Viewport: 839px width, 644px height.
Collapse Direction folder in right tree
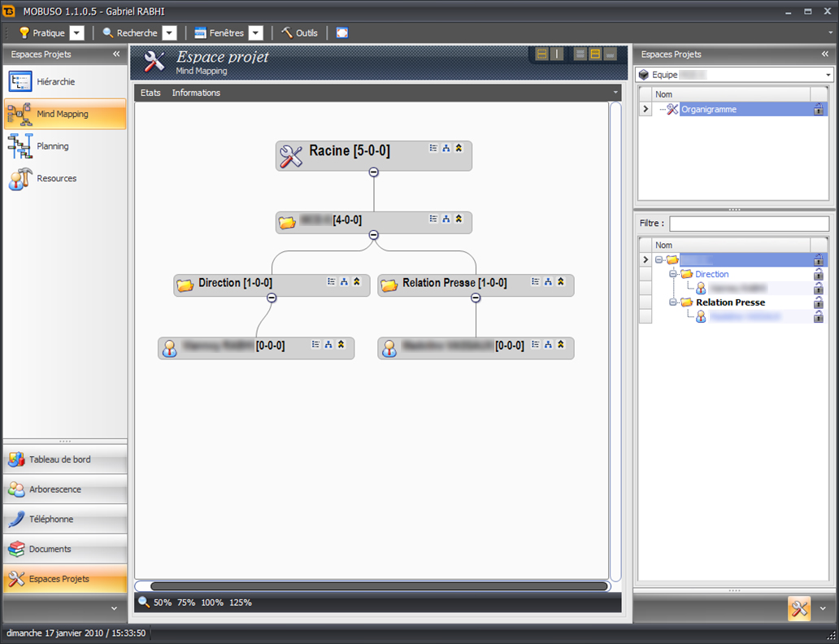tap(673, 275)
